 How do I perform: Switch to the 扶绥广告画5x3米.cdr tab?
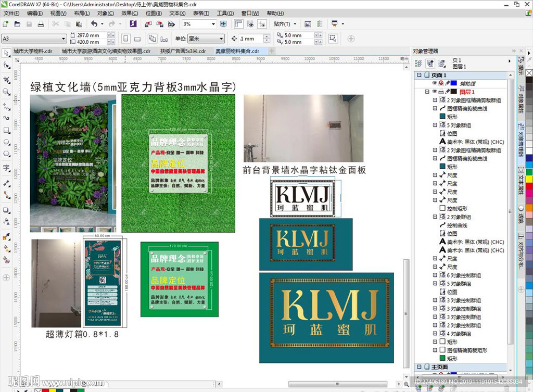(183, 51)
